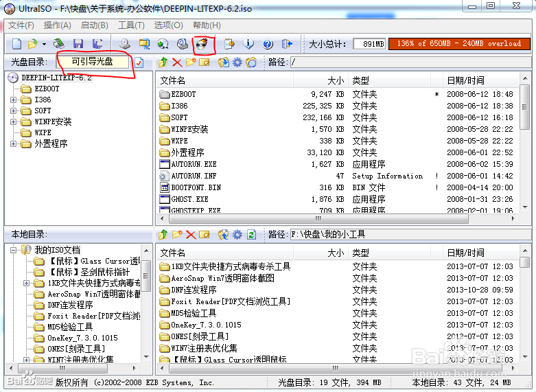Click red X delete in disc pane toolbar
The width and height of the screenshot is (536, 392).
[x=177, y=62]
